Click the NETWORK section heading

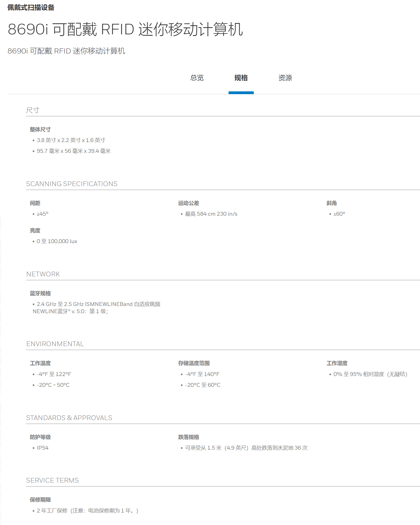[x=43, y=274]
